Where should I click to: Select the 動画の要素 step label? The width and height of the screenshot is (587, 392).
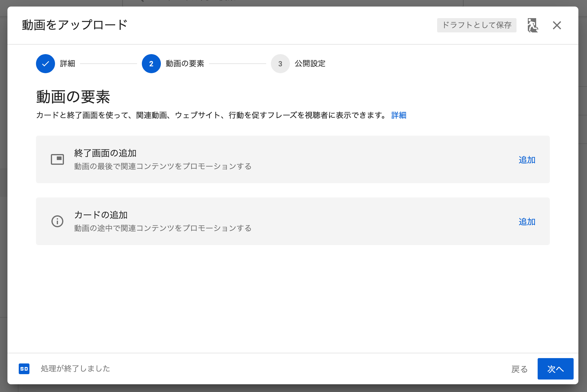185,64
